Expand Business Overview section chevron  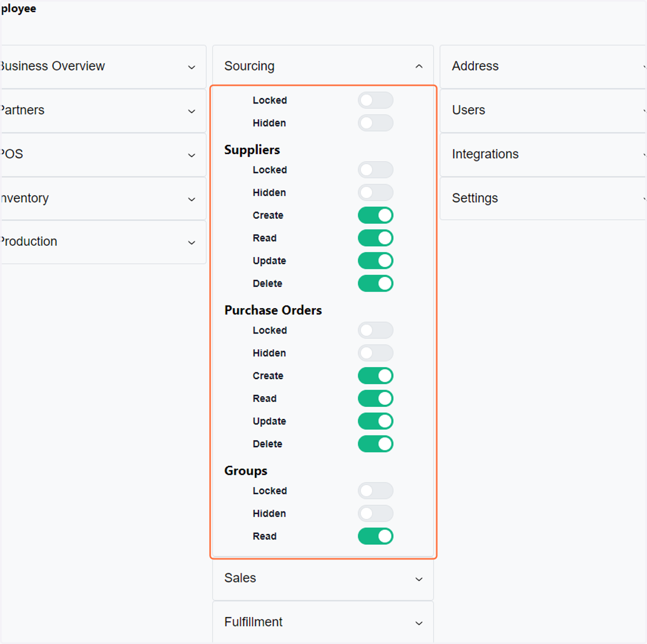(191, 67)
